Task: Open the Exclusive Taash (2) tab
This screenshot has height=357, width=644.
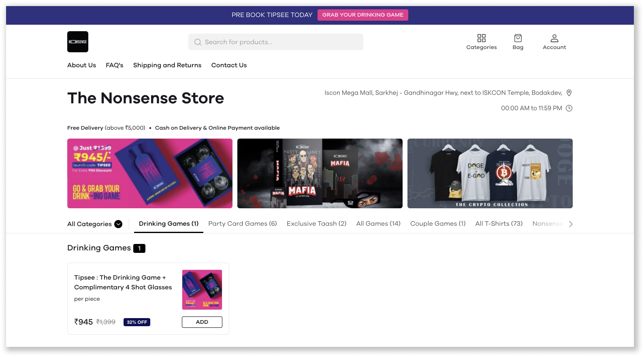Action: [316, 224]
